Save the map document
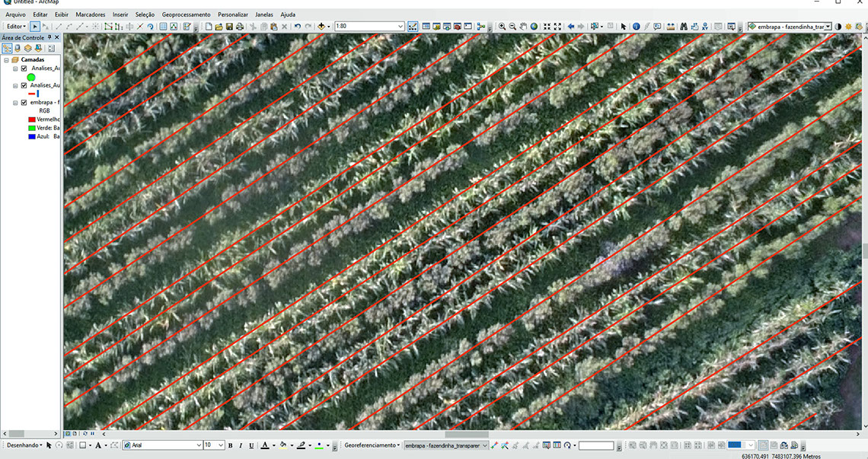Image resolution: width=868 pixels, height=459 pixels. (x=229, y=27)
